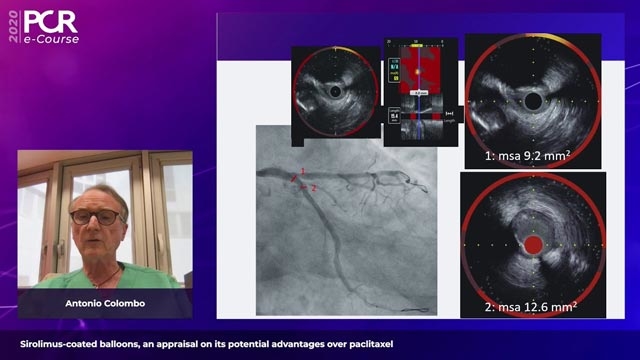Image resolution: width=640 pixels, height=360 pixels.
Task: Click the red marker '1' on the angiogram
Action: tap(302, 171)
